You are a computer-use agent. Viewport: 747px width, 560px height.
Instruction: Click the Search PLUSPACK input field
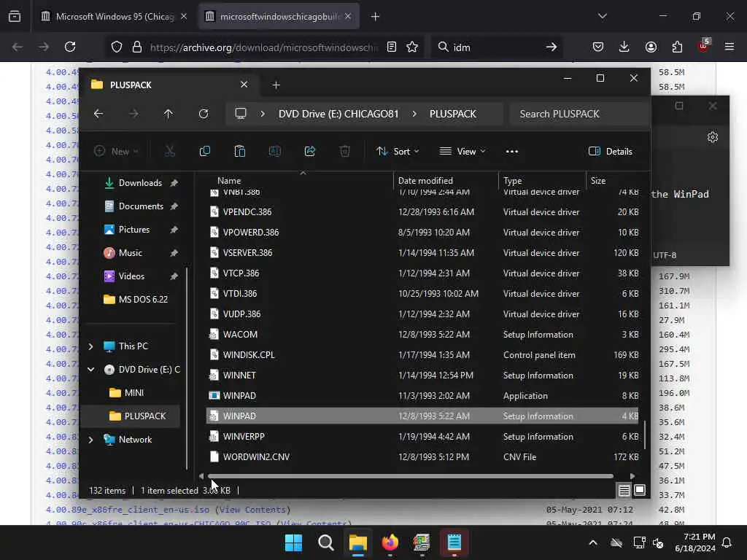point(578,114)
